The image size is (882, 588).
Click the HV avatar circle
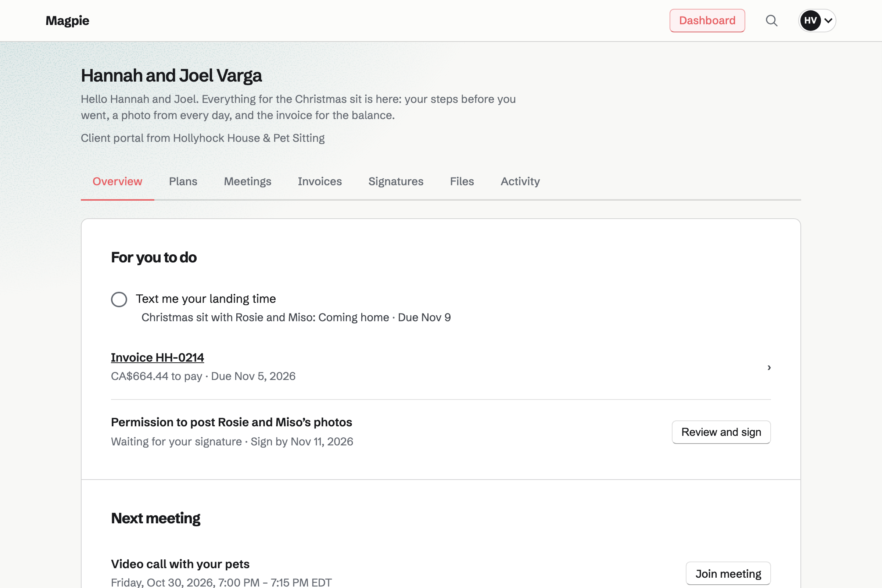[x=810, y=21]
